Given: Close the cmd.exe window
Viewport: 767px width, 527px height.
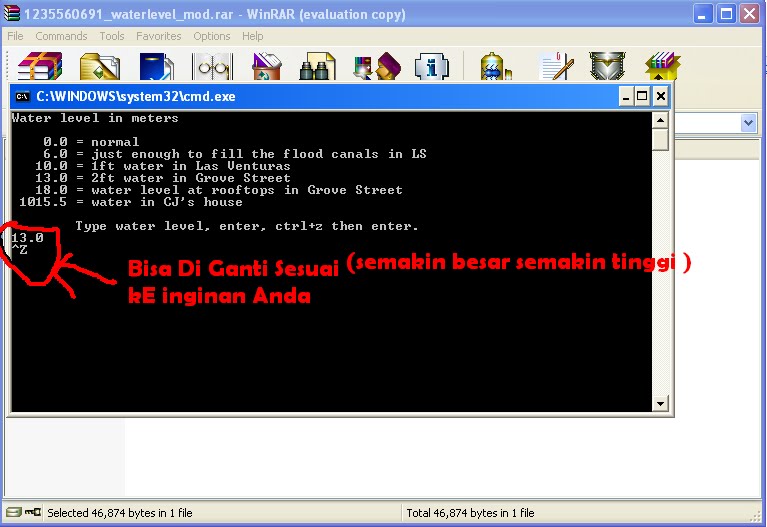Looking at the screenshot, I should tap(660, 96).
